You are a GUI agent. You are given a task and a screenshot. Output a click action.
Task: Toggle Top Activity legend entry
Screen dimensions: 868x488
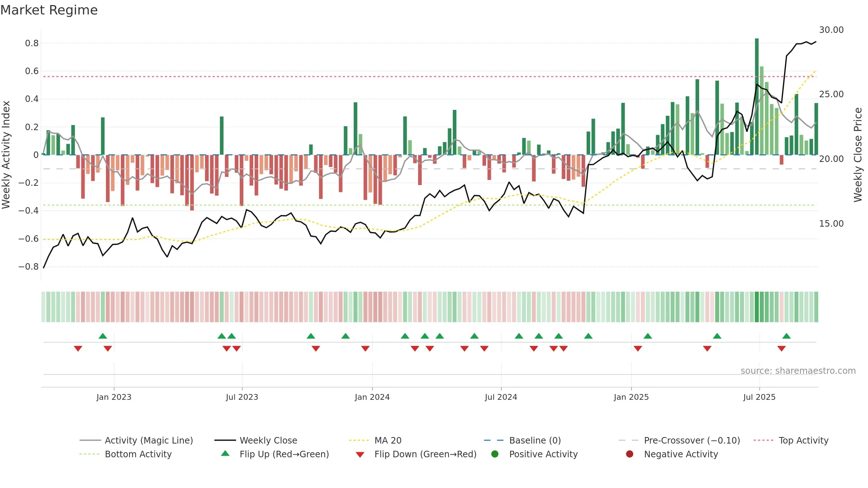[x=791, y=440]
